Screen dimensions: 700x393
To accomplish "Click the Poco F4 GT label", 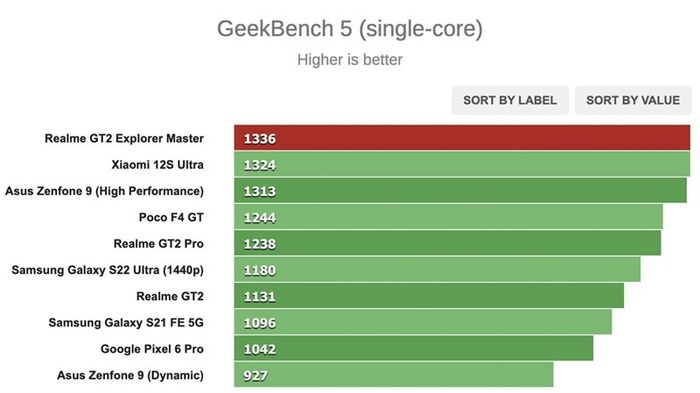I will 171,217.
